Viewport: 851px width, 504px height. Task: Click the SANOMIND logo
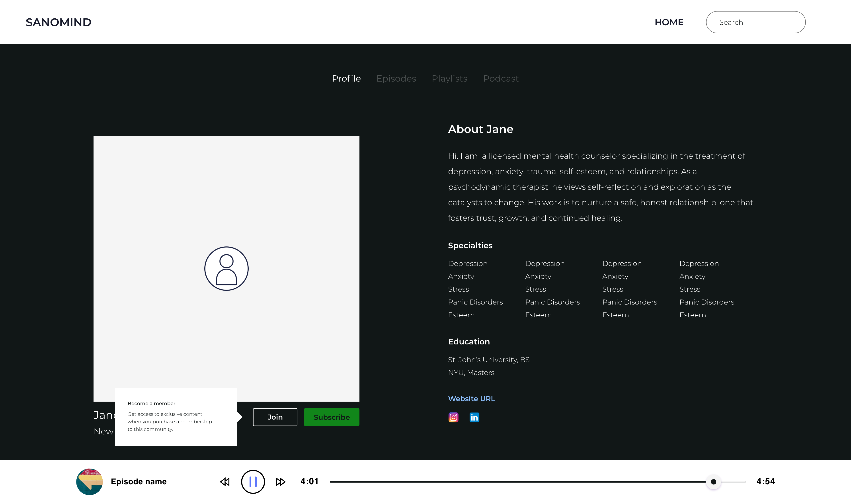59,22
